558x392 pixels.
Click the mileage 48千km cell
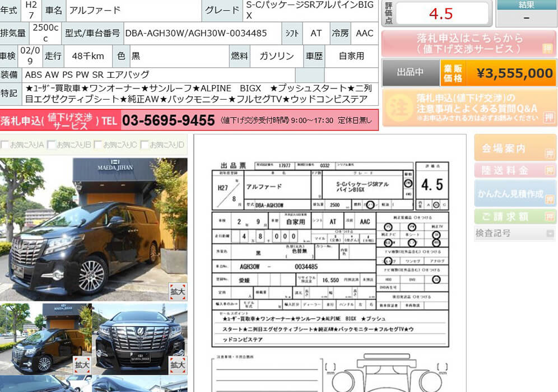pos(88,56)
